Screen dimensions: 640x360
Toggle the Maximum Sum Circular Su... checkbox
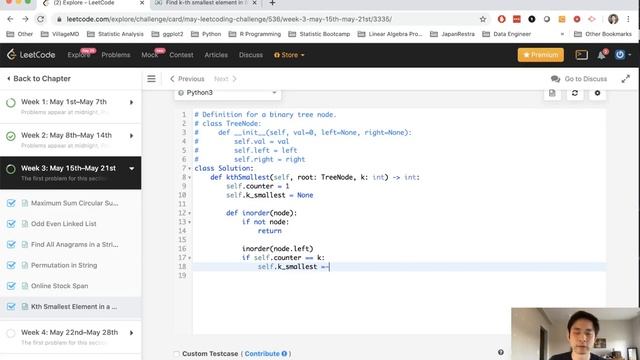tap(11, 203)
